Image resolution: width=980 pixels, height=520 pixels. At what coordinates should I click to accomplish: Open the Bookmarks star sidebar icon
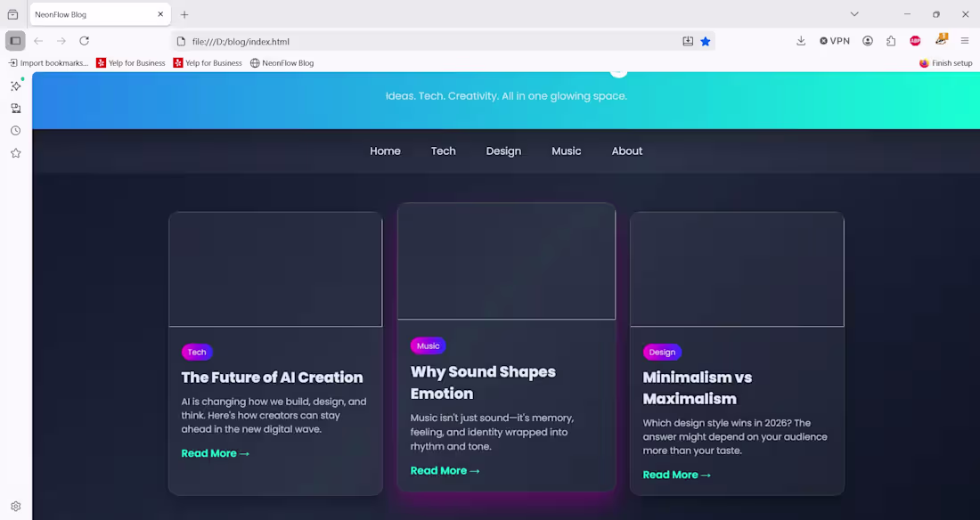pyautogui.click(x=16, y=153)
